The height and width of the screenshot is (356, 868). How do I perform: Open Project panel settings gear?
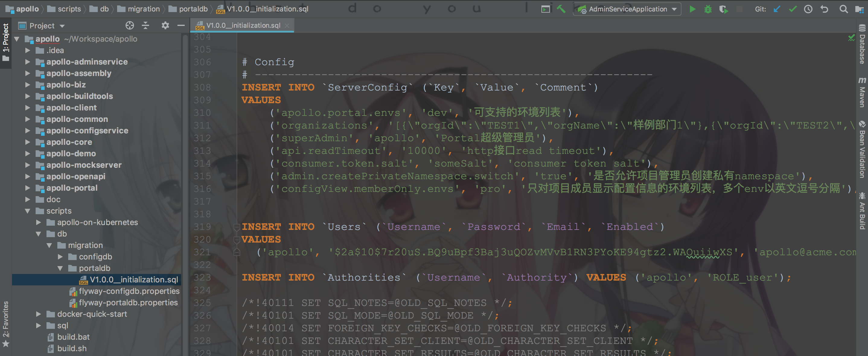[x=165, y=25]
